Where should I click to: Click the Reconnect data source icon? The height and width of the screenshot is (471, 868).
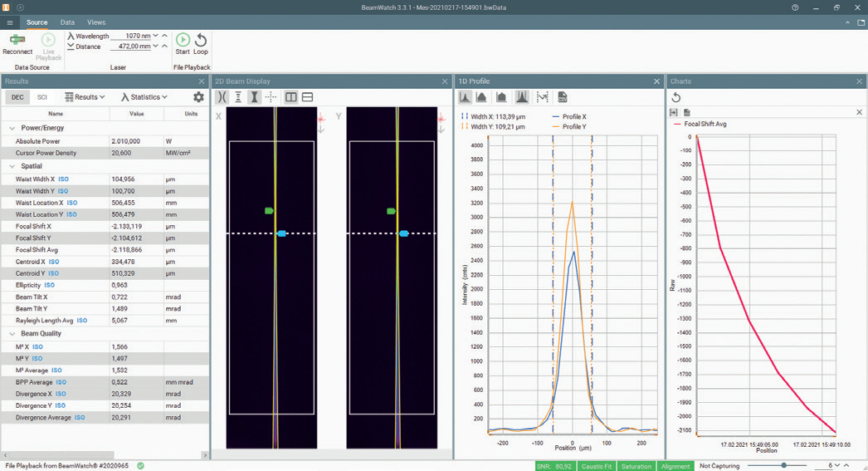pos(17,40)
